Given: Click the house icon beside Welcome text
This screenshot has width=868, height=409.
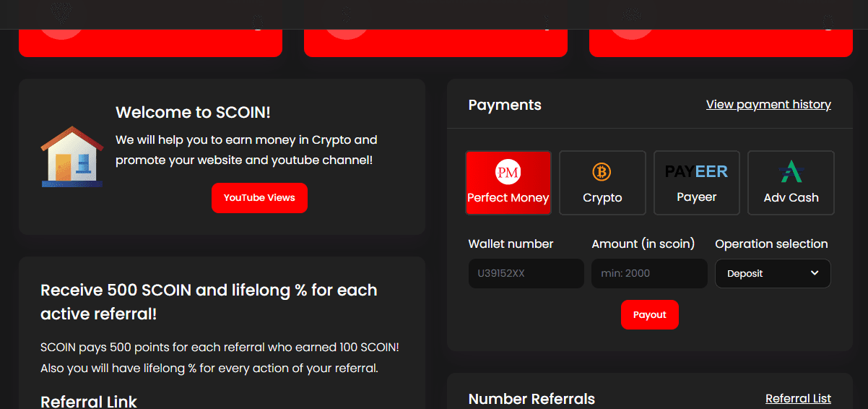Looking at the screenshot, I should click(71, 157).
